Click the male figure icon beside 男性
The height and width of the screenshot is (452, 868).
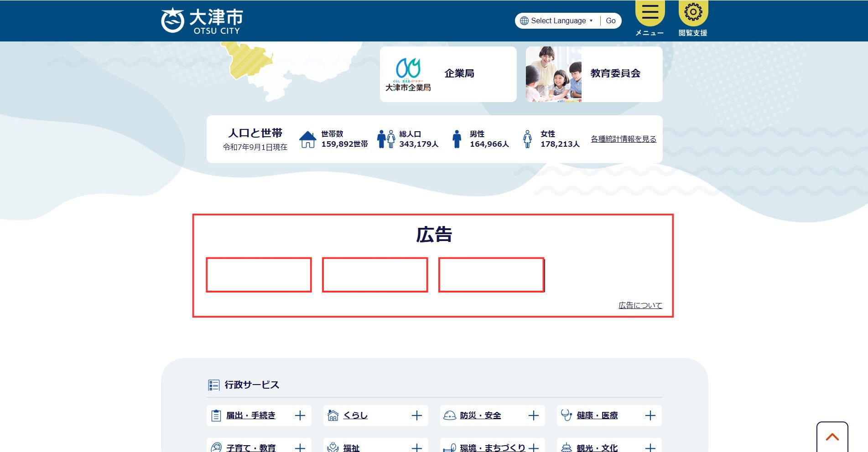coord(457,139)
